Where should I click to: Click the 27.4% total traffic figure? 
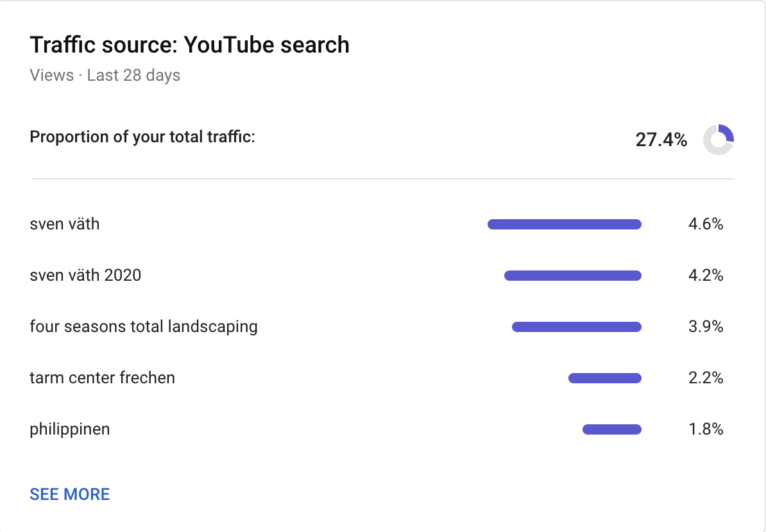pyautogui.click(x=661, y=140)
